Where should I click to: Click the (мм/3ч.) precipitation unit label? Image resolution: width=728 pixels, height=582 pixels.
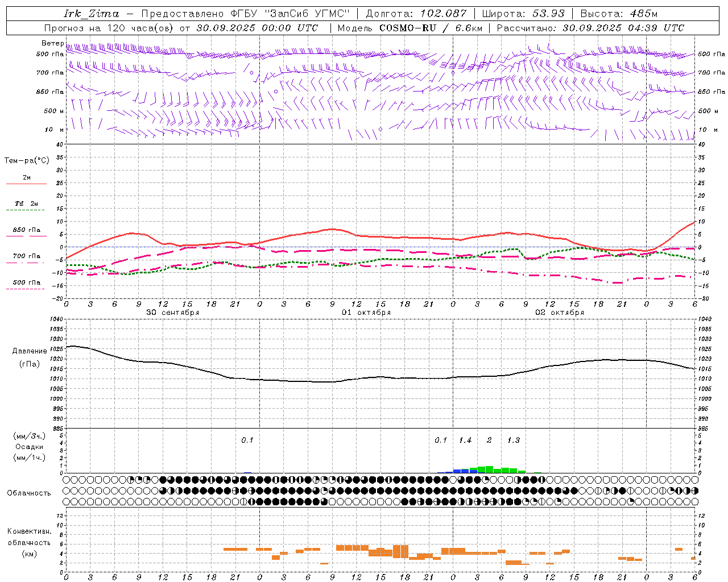point(30,436)
